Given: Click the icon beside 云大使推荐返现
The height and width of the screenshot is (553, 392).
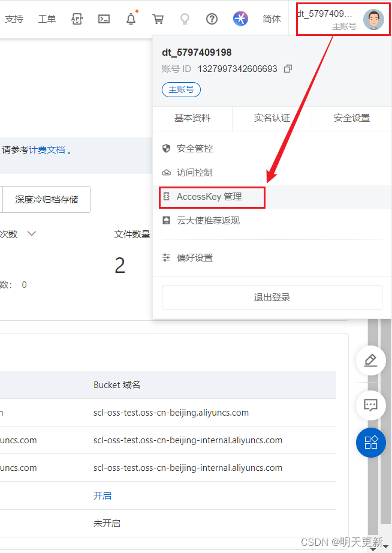Looking at the screenshot, I should (166, 221).
